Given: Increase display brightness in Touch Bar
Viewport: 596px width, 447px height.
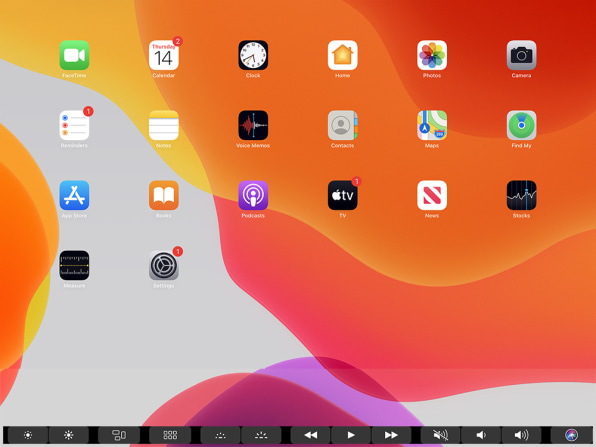Looking at the screenshot, I should 69,435.
